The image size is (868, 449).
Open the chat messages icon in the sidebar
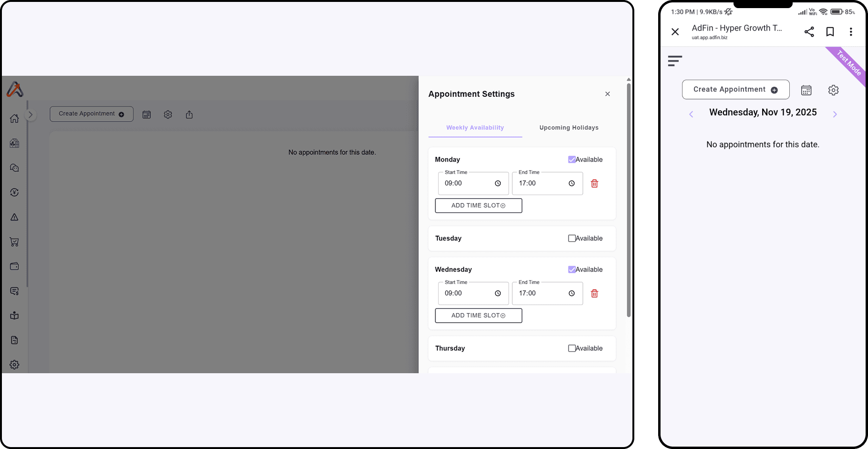(14, 168)
